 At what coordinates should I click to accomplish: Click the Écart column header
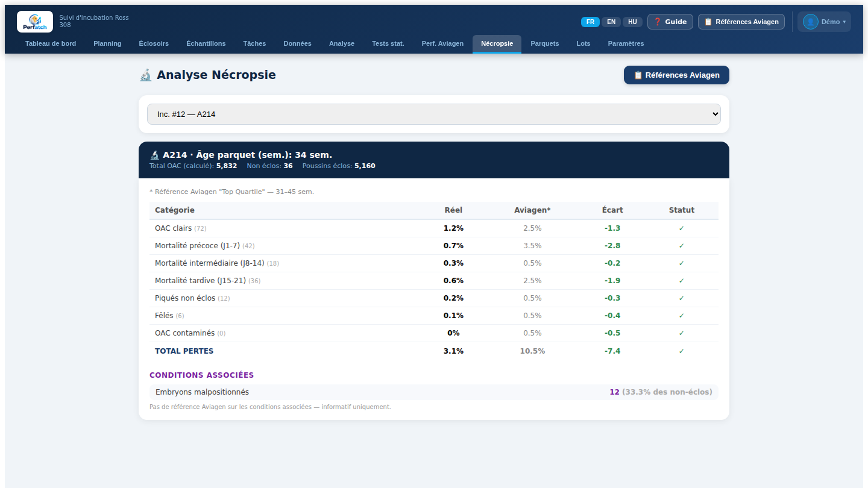pyautogui.click(x=612, y=210)
